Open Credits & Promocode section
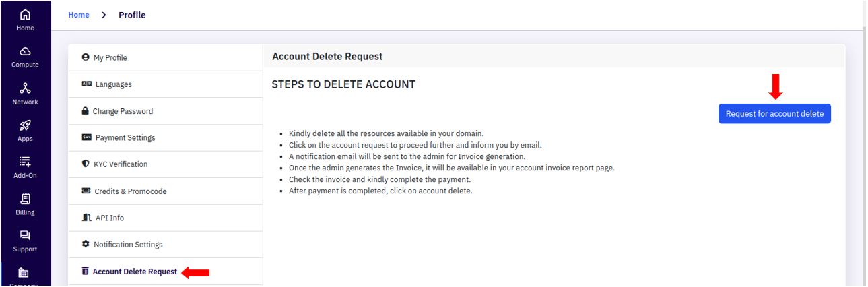Image resolution: width=868 pixels, height=287 pixels. click(166, 191)
